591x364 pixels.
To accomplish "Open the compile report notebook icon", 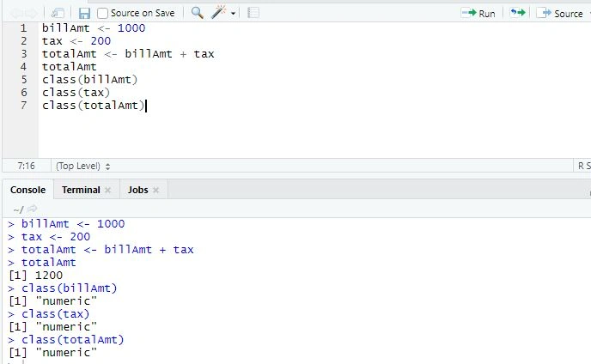I will click(x=253, y=13).
